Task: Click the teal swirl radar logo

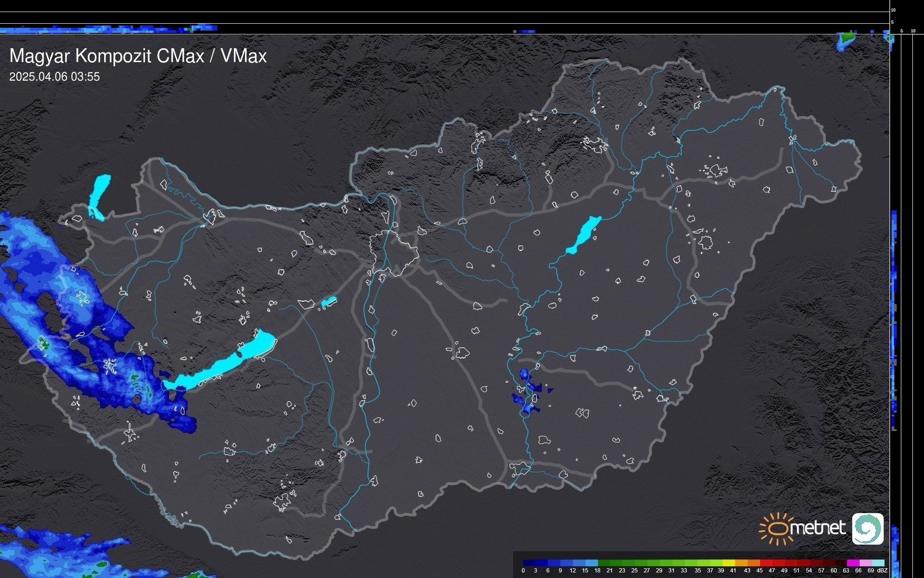Action: click(x=867, y=528)
